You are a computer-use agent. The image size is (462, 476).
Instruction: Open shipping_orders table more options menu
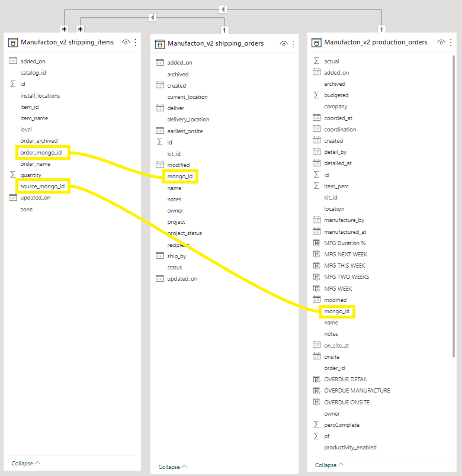click(x=293, y=44)
